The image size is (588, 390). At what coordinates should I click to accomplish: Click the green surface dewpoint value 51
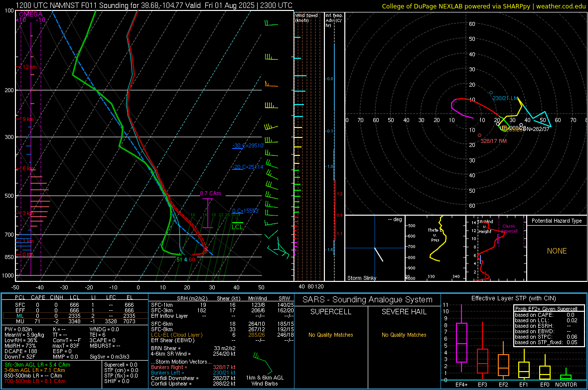click(x=179, y=260)
